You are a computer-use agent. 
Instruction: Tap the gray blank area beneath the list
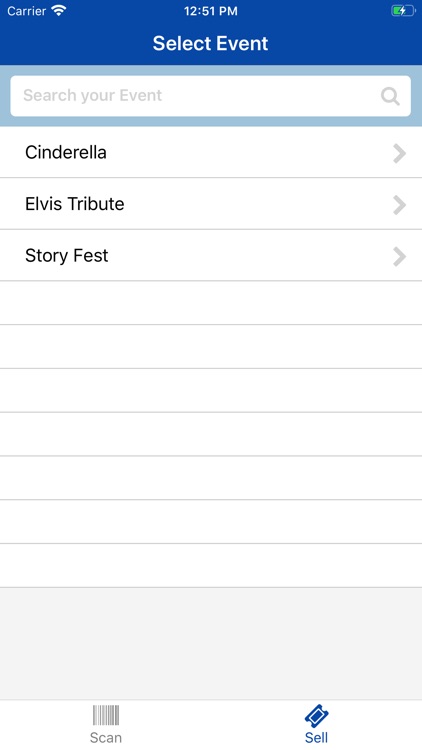[x=211, y=643]
